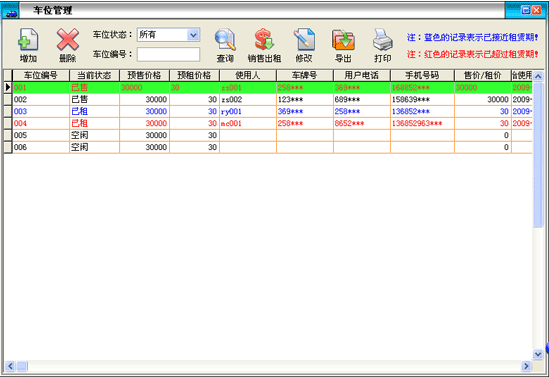The image size is (549, 377).
Task: Click row selector for row 006
Action: pyautogui.click(x=8, y=147)
